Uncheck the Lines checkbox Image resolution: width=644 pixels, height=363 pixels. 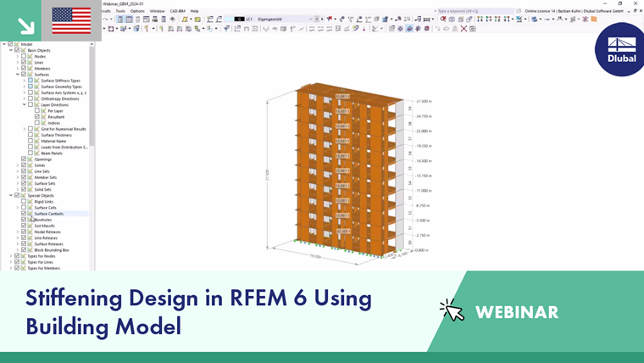pyautogui.click(x=24, y=62)
